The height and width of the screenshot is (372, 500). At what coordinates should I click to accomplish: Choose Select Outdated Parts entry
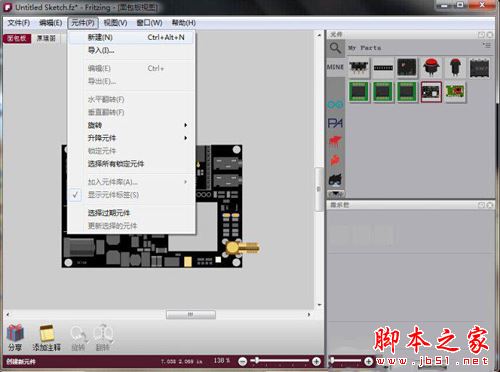tap(131, 213)
